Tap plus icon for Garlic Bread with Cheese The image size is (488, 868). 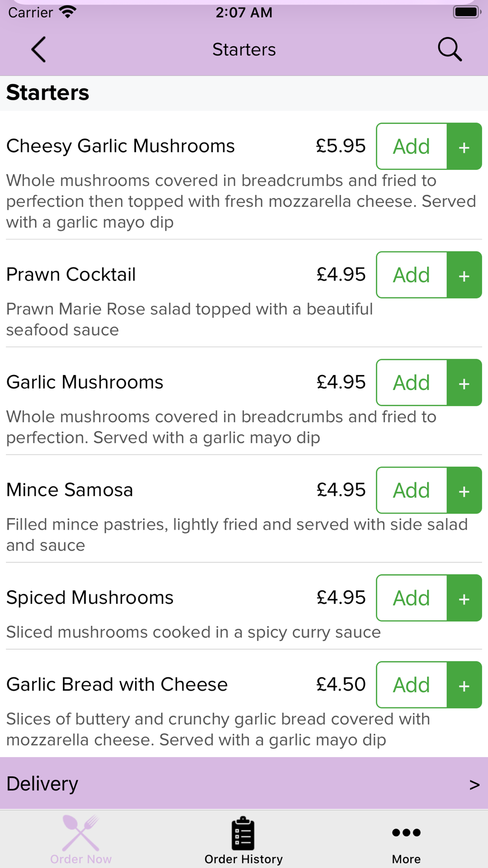click(464, 685)
